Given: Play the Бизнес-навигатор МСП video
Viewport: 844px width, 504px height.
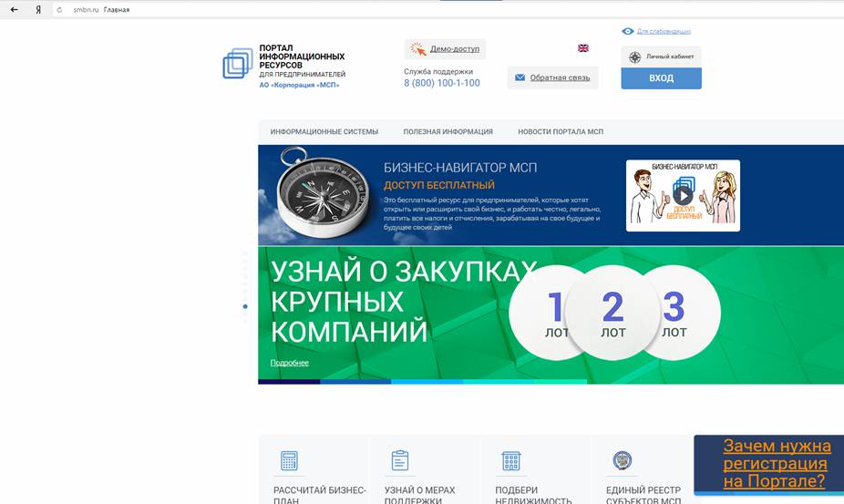Looking at the screenshot, I should pyautogui.click(x=683, y=195).
